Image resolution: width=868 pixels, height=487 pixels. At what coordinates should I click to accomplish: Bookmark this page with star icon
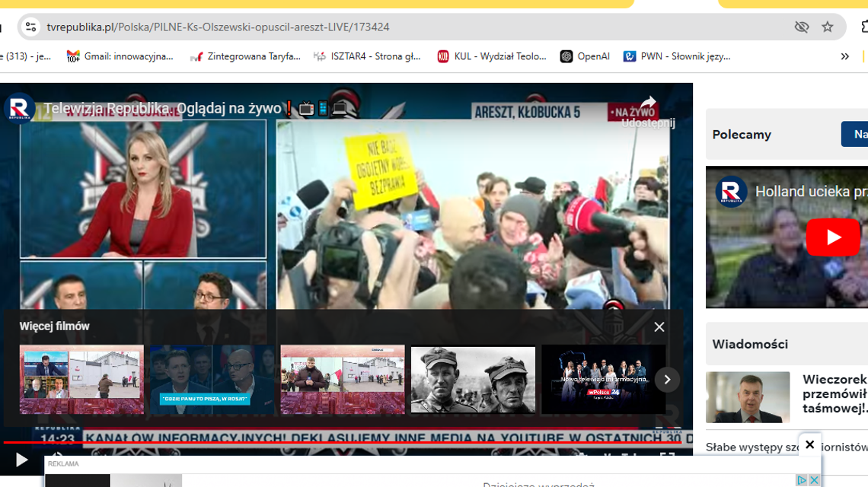828,27
